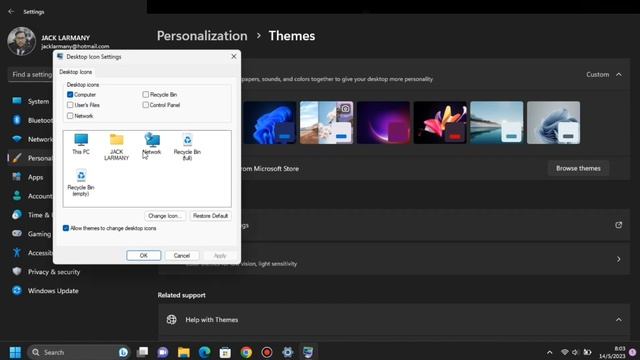This screenshot has height=360, width=640.
Task: Click the Restore Default button
Action: (211, 216)
